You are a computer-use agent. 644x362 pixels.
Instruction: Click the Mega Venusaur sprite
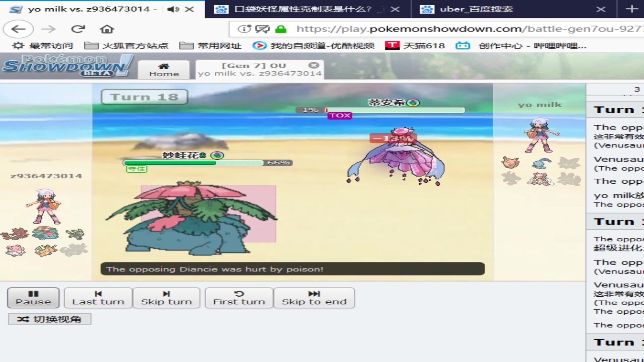[x=191, y=218]
